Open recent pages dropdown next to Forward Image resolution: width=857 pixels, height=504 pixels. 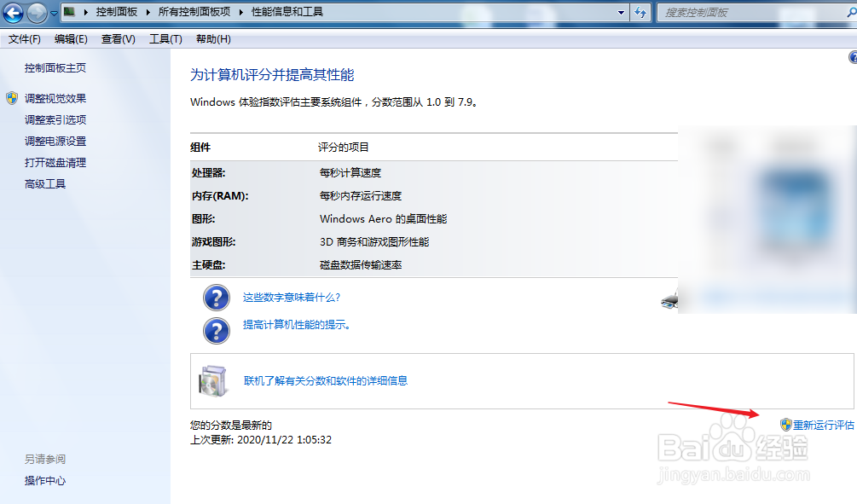[x=54, y=13]
